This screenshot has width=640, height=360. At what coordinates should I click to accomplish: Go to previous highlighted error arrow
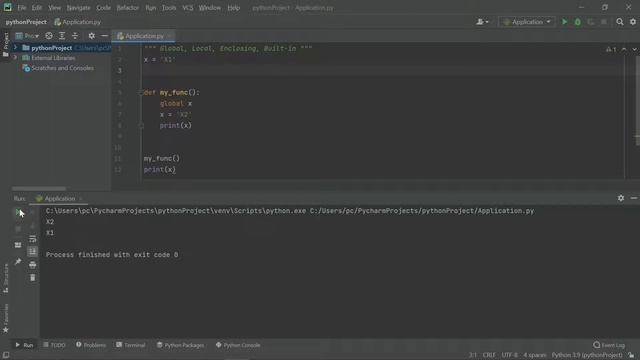624,49
